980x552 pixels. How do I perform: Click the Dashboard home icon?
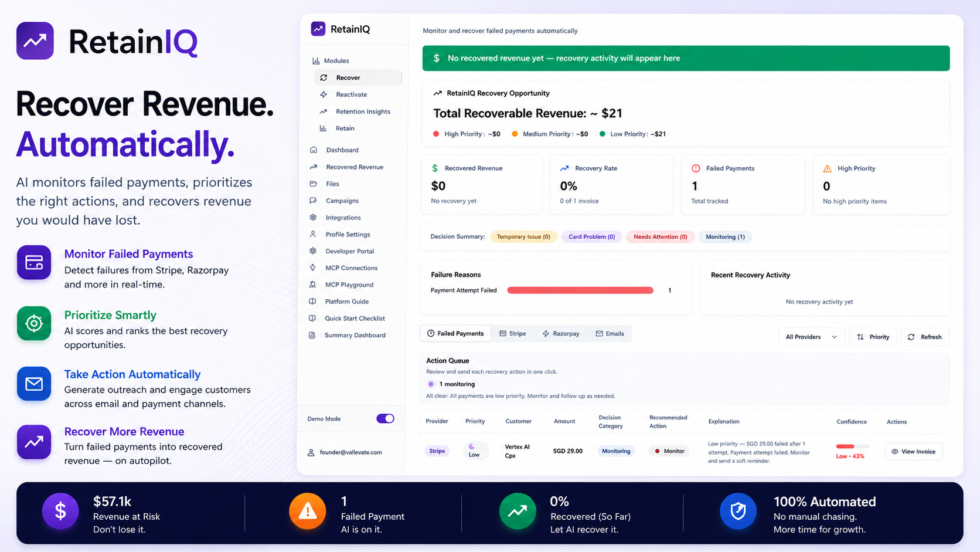(x=314, y=150)
